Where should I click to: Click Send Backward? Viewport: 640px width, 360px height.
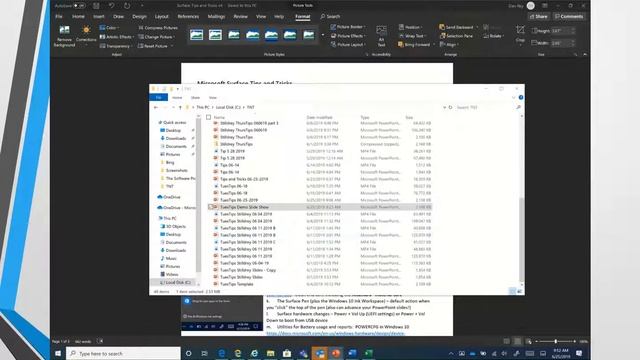click(x=458, y=27)
